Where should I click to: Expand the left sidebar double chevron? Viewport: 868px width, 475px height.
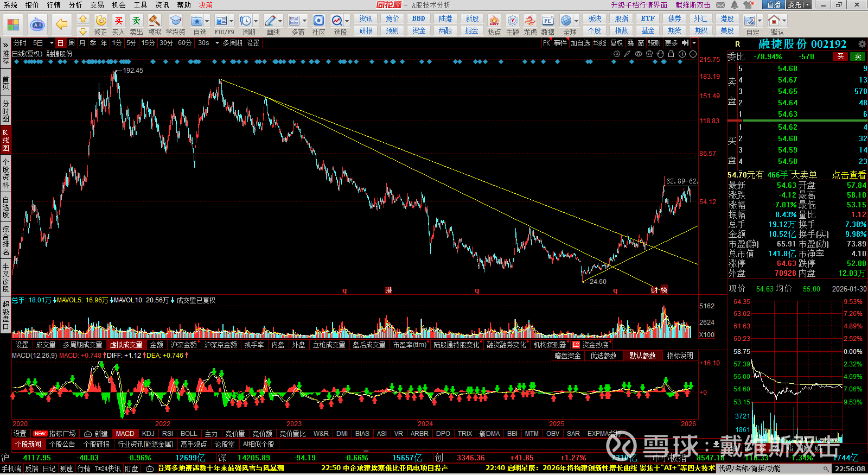point(5,45)
